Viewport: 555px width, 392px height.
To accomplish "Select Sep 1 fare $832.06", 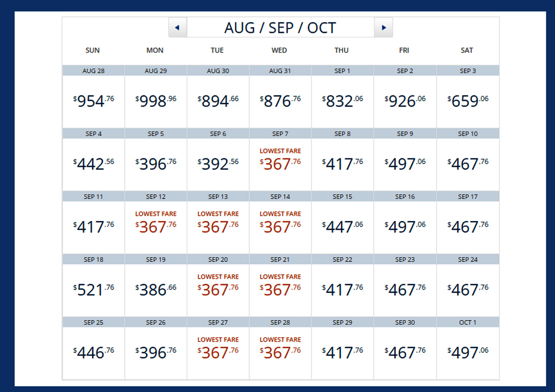I will pyautogui.click(x=342, y=101).
